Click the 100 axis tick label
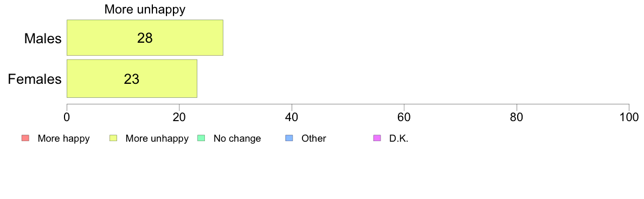The width and height of the screenshot is (644, 199). pos(629,117)
